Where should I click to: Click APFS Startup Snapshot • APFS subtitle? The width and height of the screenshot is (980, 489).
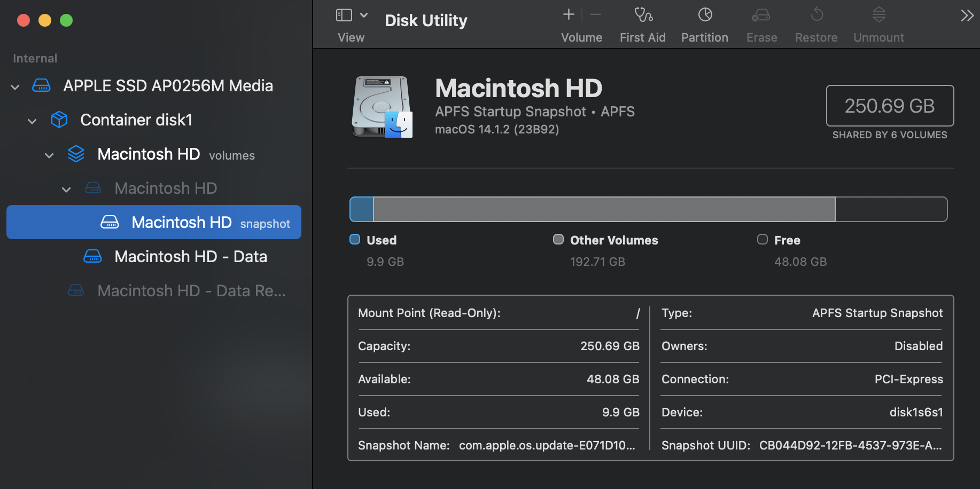[x=535, y=111]
